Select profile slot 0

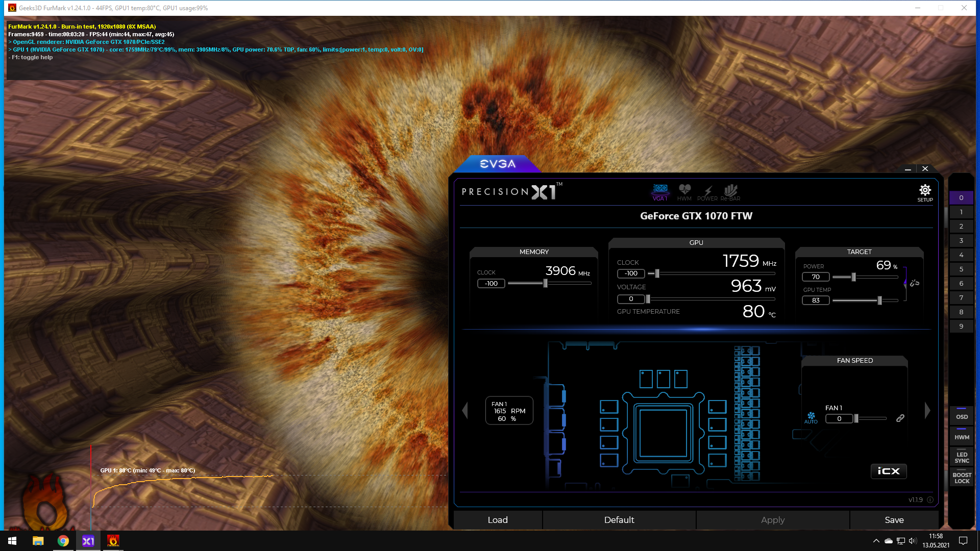[961, 198]
